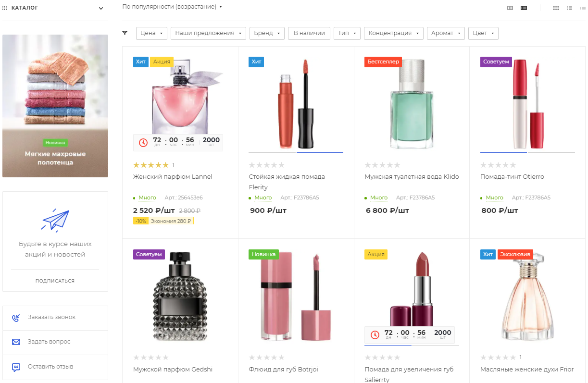Click the star rating of Flerity lipstick
The height and width of the screenshot is (383, 588).
pos(267,165)
